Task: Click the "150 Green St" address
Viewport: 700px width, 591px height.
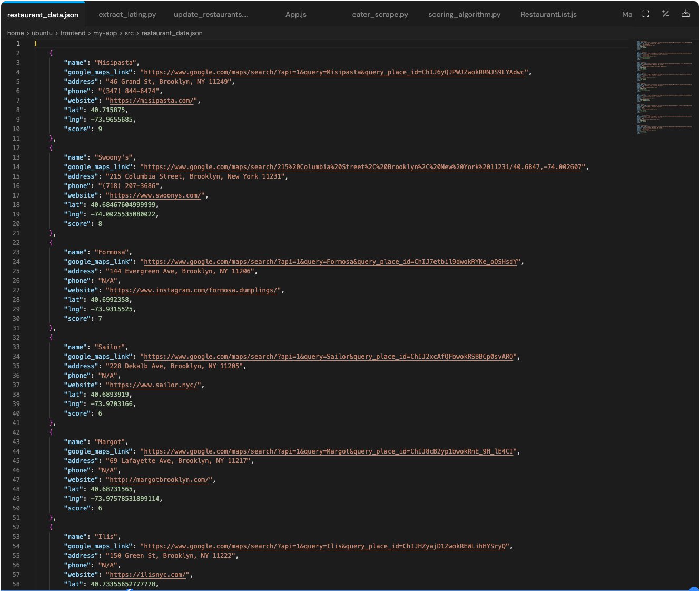Action: coord(171,556)
